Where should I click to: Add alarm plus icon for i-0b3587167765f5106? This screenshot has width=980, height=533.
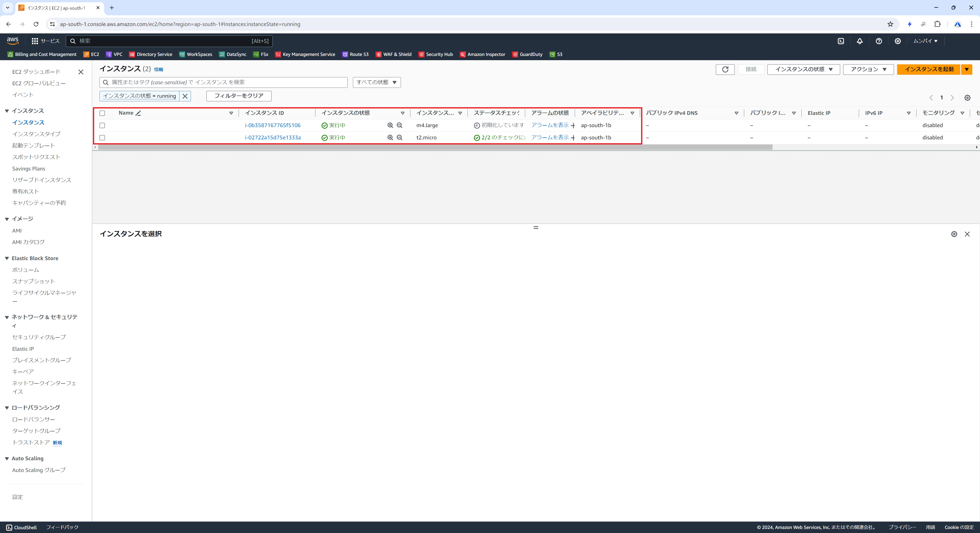point(573,126)
